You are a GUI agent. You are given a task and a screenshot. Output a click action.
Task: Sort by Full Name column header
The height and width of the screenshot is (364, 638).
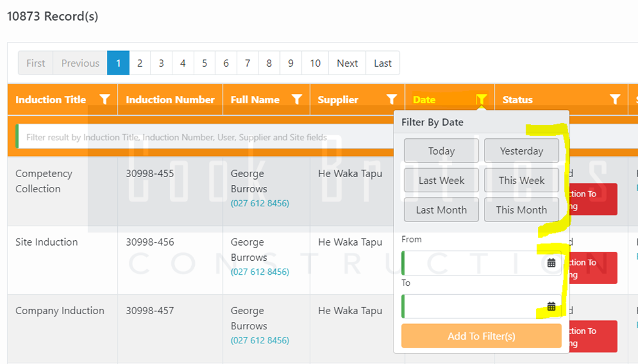255,99
